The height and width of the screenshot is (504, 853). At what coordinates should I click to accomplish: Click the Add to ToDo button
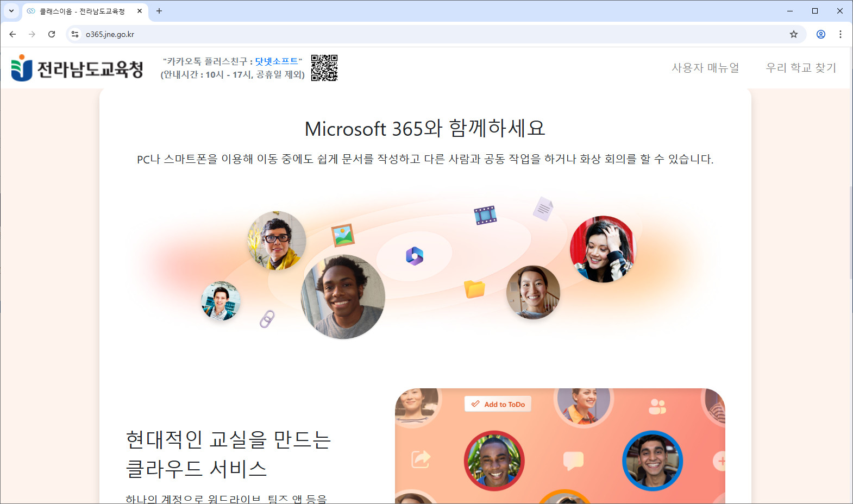(498, 404)
